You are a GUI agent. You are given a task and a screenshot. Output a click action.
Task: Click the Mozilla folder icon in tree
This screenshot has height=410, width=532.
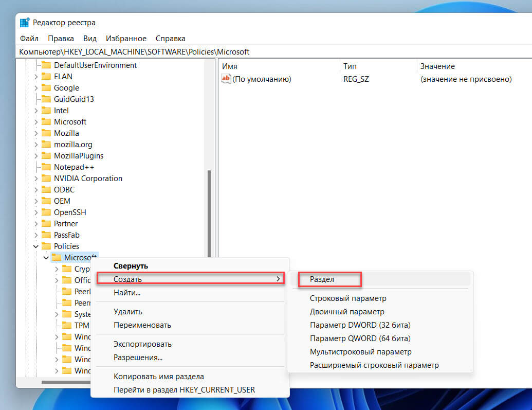click(x=46, y=133)
